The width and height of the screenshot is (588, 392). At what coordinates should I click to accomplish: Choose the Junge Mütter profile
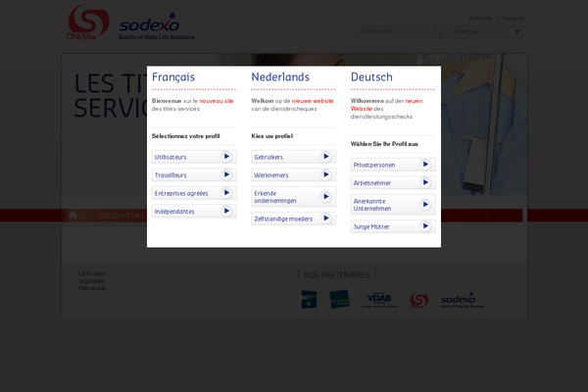point(393,226)
